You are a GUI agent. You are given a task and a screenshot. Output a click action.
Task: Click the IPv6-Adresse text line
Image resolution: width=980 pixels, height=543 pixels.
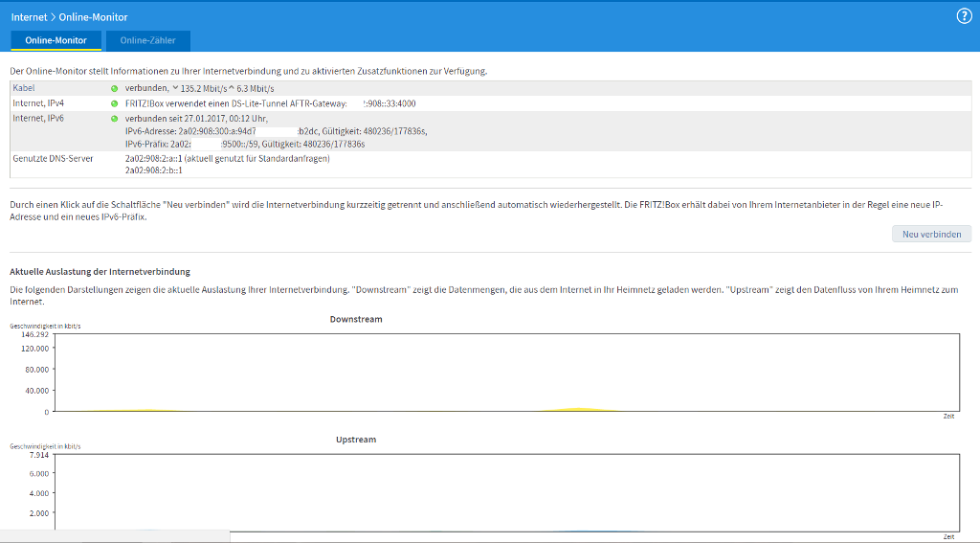(x=276, y=130)
